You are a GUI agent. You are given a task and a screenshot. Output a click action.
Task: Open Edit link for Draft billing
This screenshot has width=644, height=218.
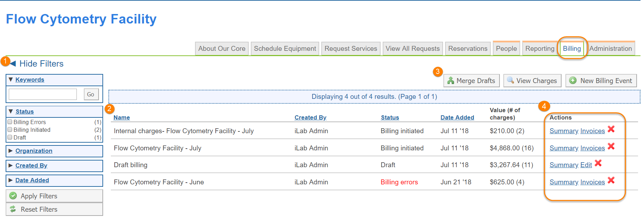[586, 165]
